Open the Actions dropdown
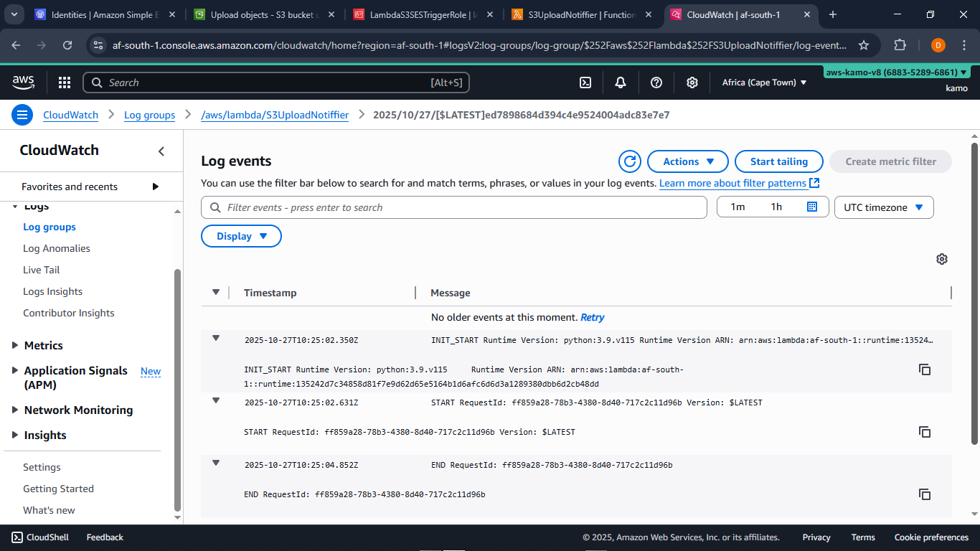Viewport: 980px width, 551px height. (x=687, y=161)
